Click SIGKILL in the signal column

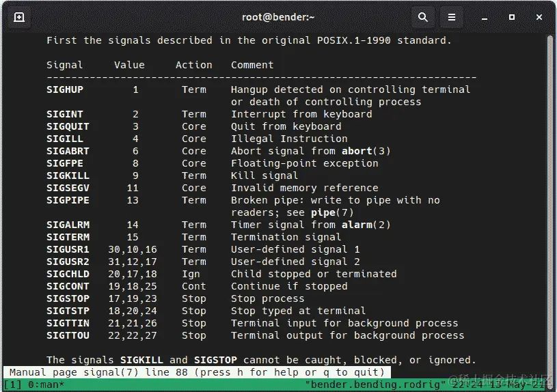point(68,176)
